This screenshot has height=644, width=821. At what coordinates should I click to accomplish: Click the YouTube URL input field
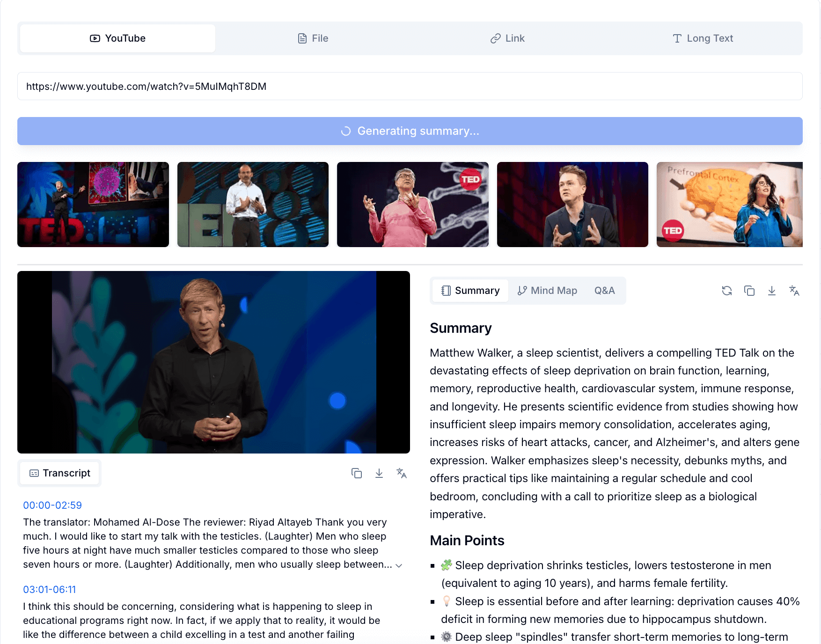[410, 86]
